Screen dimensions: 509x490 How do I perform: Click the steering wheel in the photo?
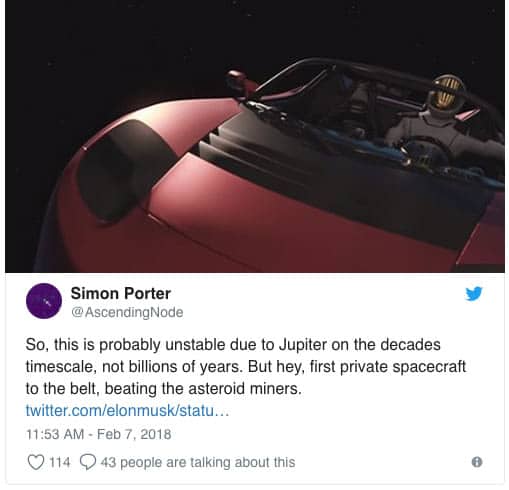tap(420, 150)
